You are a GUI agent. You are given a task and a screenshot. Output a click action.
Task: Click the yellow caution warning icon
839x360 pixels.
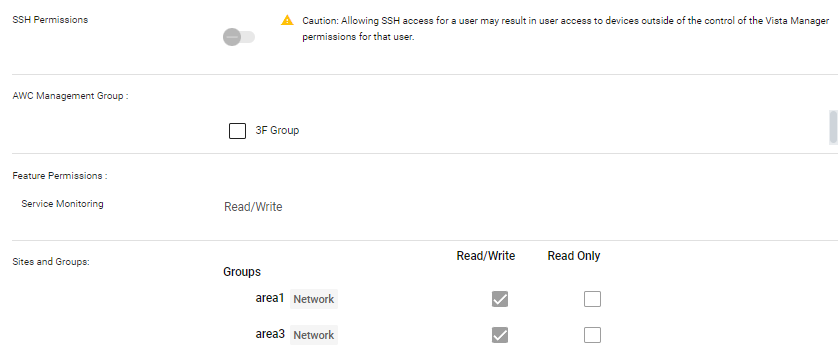coord(287,20)
